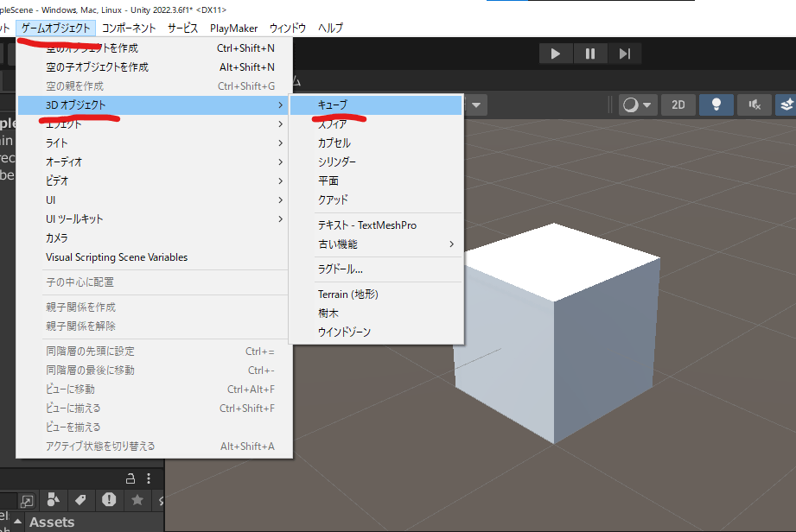Choose テキスト - TextMeshPro
The height and width of the screenshot is (532, 796).
[x=376, y=225]
